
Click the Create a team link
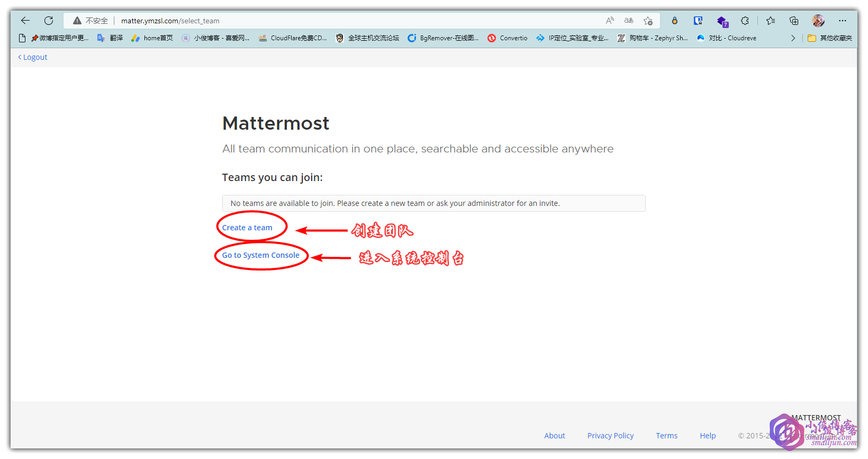click(247, 228)
